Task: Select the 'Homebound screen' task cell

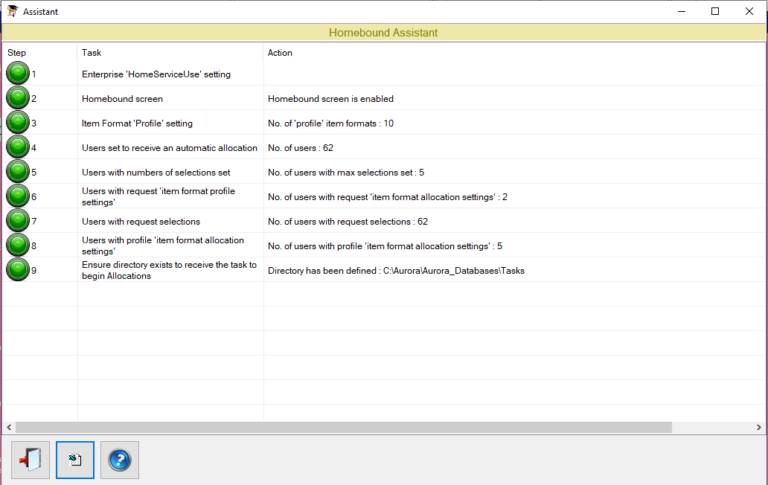Action: coord(122,99)
